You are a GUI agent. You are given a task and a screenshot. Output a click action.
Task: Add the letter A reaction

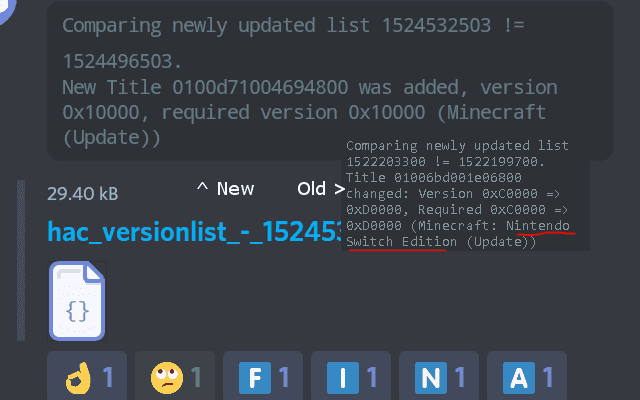pyautogui.click(x=527, y=377)
